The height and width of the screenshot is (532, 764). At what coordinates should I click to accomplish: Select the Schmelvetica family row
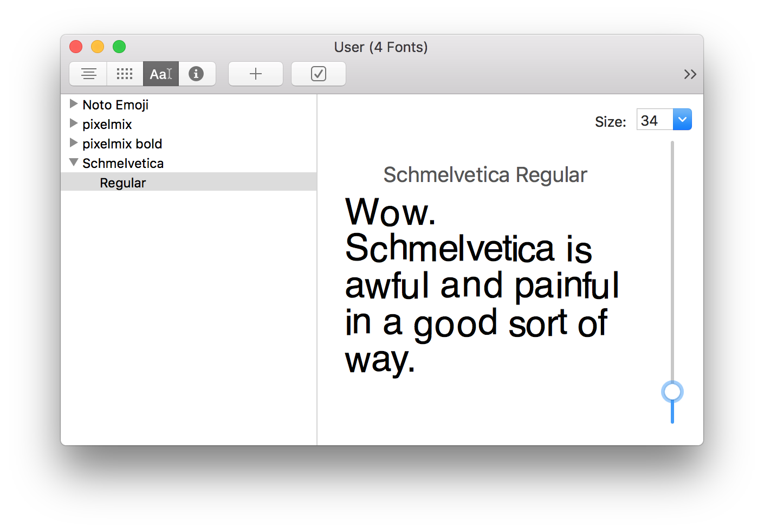point(189,163)
